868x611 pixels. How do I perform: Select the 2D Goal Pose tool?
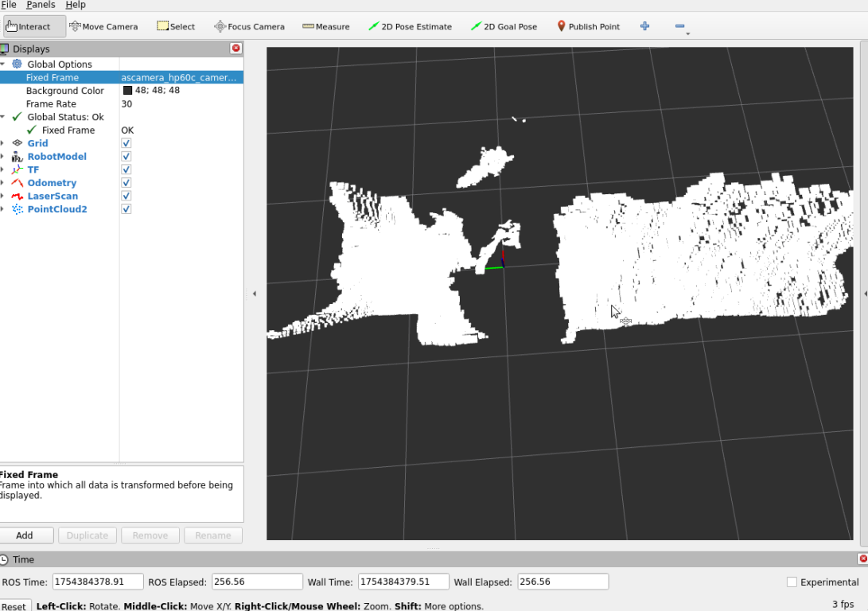click(x=504, y=26)
